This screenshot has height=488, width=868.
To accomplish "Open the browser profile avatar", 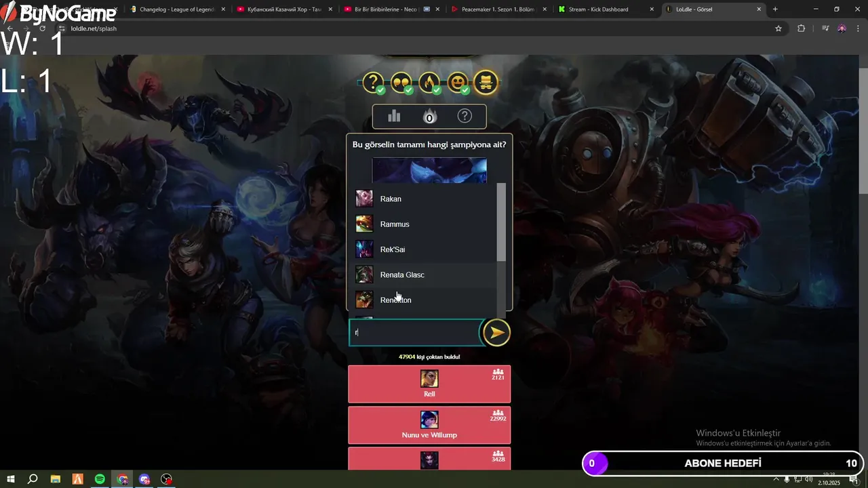I will pyautogui.click(x=842, y=28).
